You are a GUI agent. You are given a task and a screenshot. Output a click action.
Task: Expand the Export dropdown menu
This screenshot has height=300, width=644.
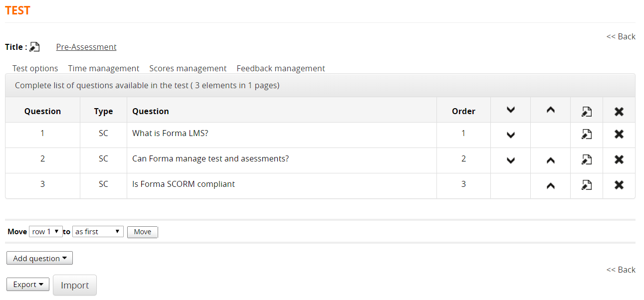pyautogui.click(x=28, y=285)
